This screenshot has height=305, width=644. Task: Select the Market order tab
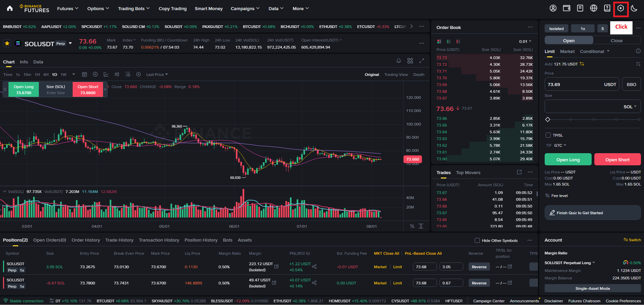(567, 51)
